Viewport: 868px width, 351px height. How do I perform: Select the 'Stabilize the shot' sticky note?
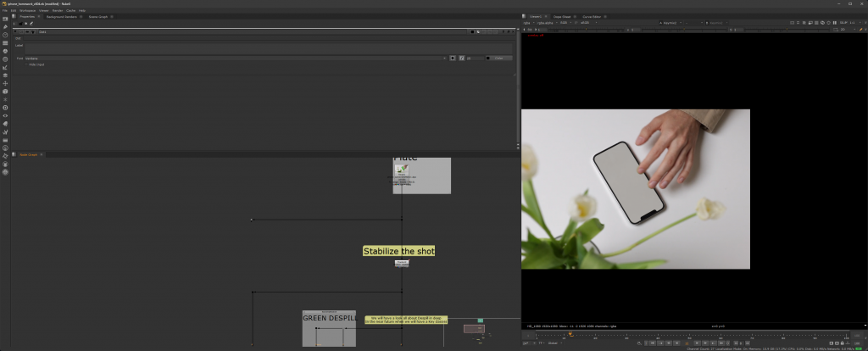point(398,251)
